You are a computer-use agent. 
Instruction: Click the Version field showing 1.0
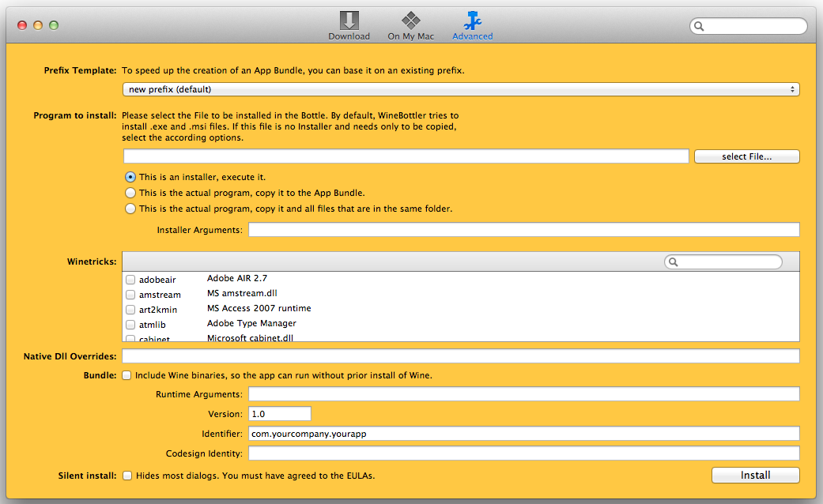(280, 413)
